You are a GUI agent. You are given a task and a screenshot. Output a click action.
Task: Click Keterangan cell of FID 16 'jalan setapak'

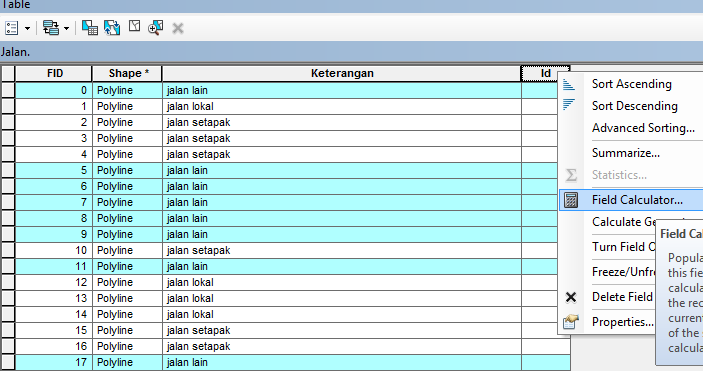[x=342, y=346]
